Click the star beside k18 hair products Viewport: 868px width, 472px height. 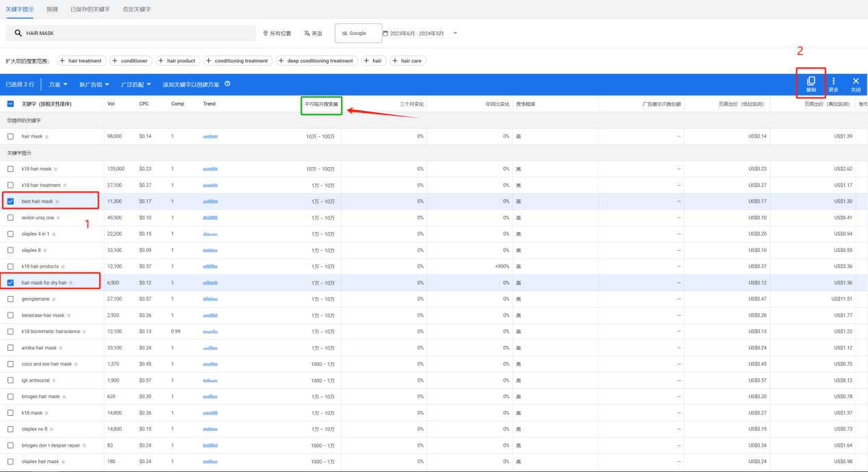click(x=63, y=266)
